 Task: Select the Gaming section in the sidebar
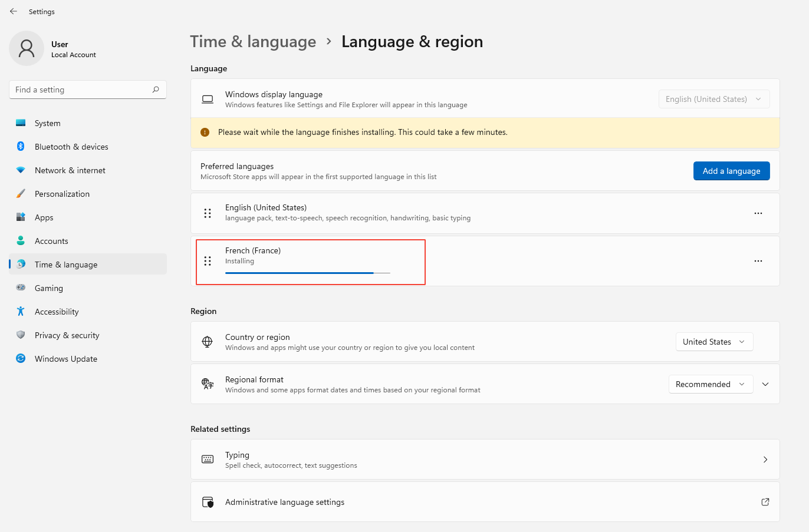point(50,288)
